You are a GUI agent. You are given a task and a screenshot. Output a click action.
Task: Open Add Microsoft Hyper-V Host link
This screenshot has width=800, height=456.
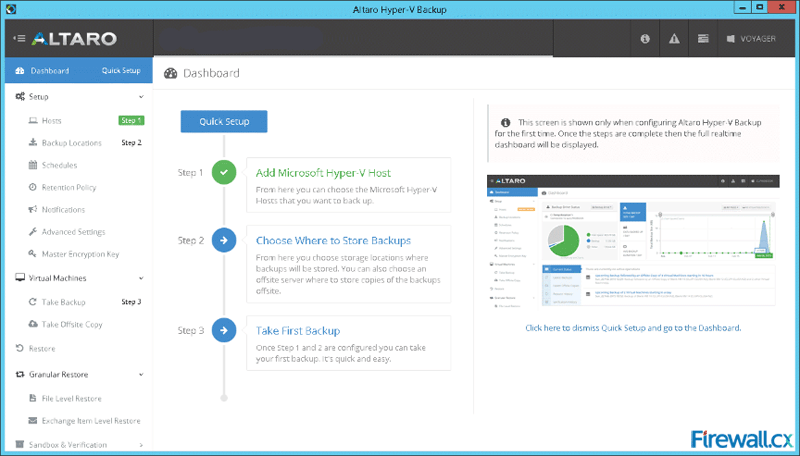(323, 173)
